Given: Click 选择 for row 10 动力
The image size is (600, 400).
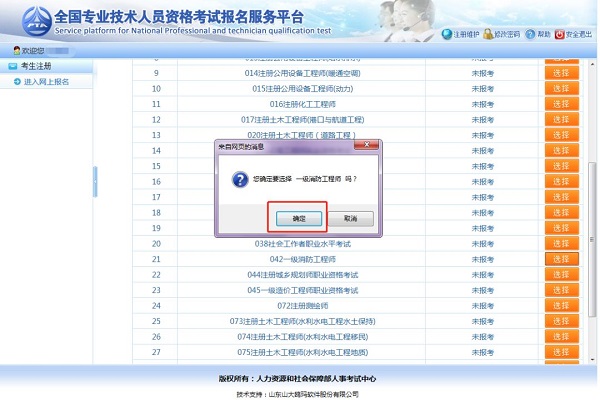Looking at the screenshot, I should click(561, 88).
